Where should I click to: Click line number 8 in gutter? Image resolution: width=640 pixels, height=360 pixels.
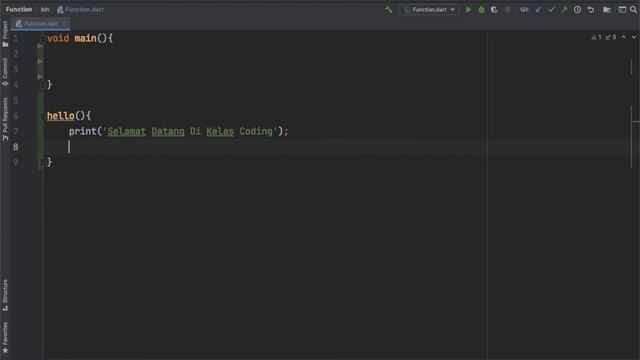[x=16, y=147]
